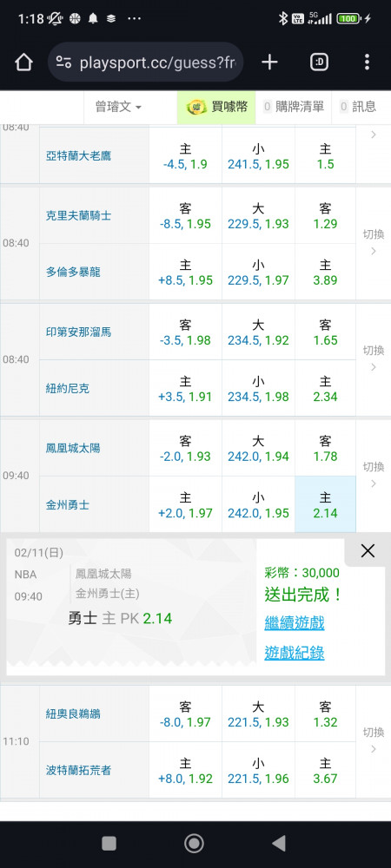Open the browser three-dot menu
This screenshot has width=391, height=868.
[x=367, y=62]
